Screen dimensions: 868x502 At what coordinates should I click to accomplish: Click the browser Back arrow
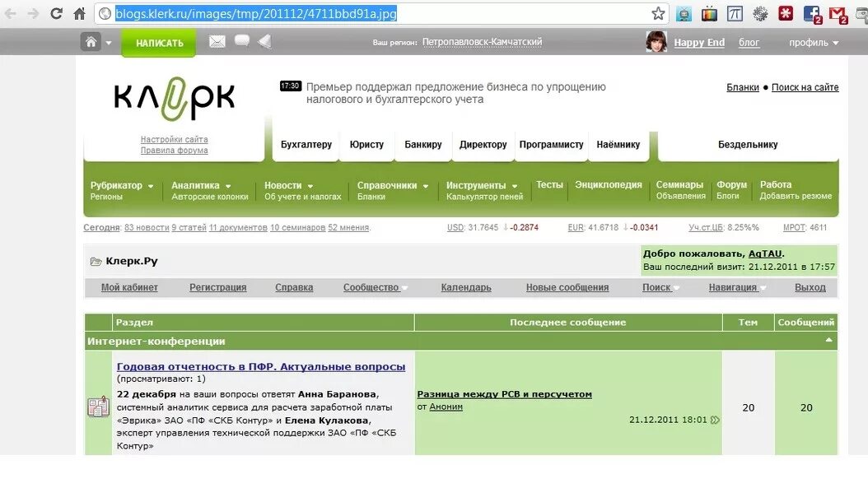[10, 13]
